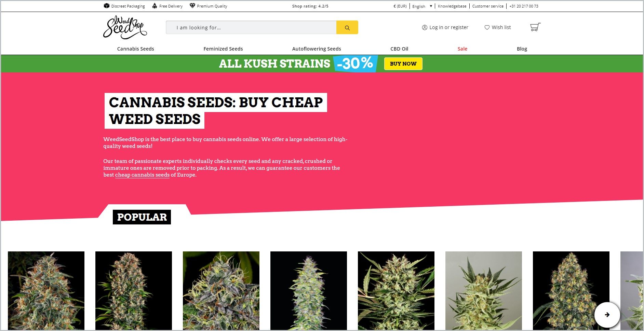Go to the Sale menu item
644x331 pixels.
(x=462, y=49)
